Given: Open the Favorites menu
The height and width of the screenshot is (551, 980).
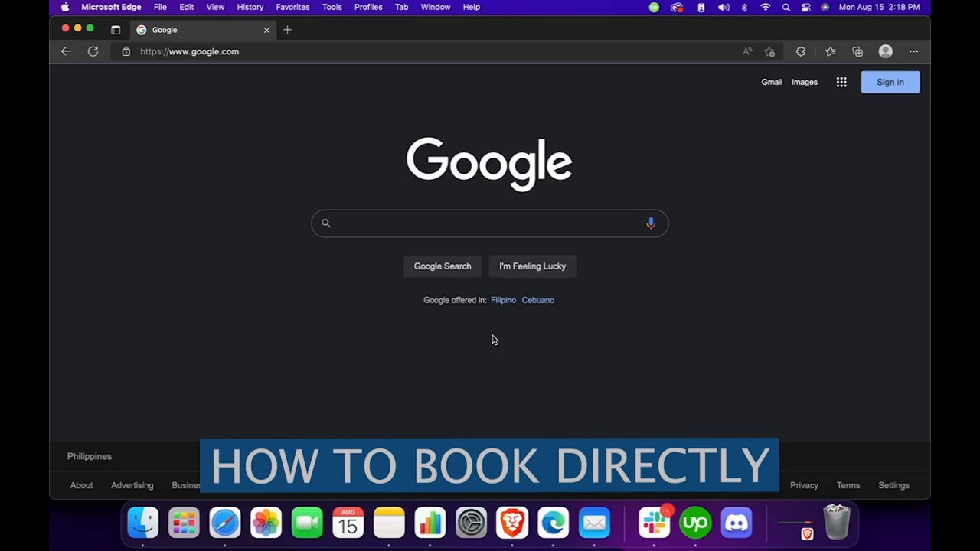Looking at the screenshot, I should click(293, 7).
